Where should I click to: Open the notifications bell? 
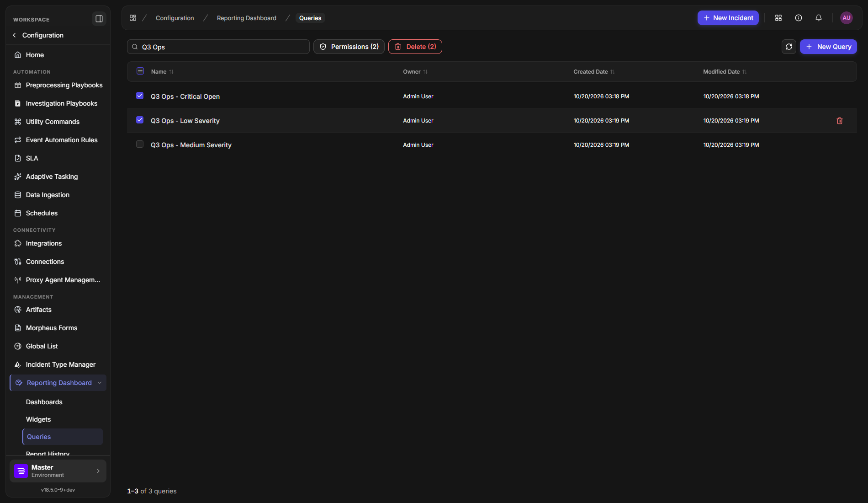(819, 18)
